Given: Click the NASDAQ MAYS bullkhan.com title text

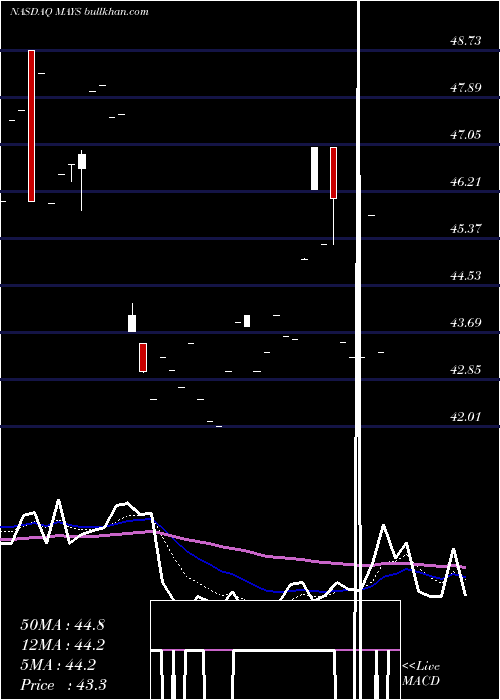Looking at the screenshot, I should (79, 12).
